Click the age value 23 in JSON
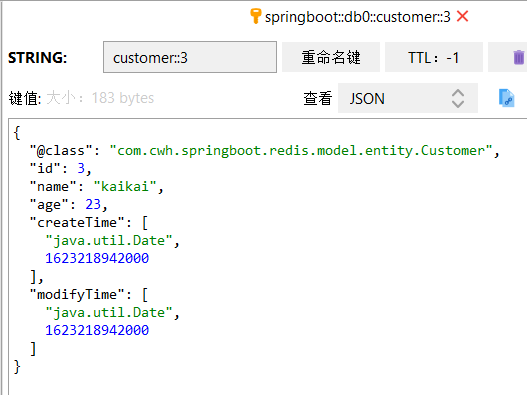Screen dimensions: 527x395 pos(93,204)
